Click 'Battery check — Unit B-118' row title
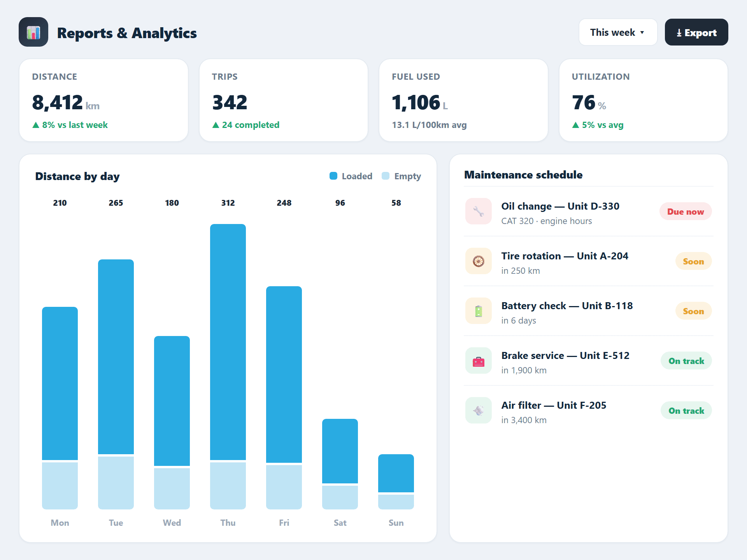This screenshot has width=747, height=560. [x=567, y=306]
